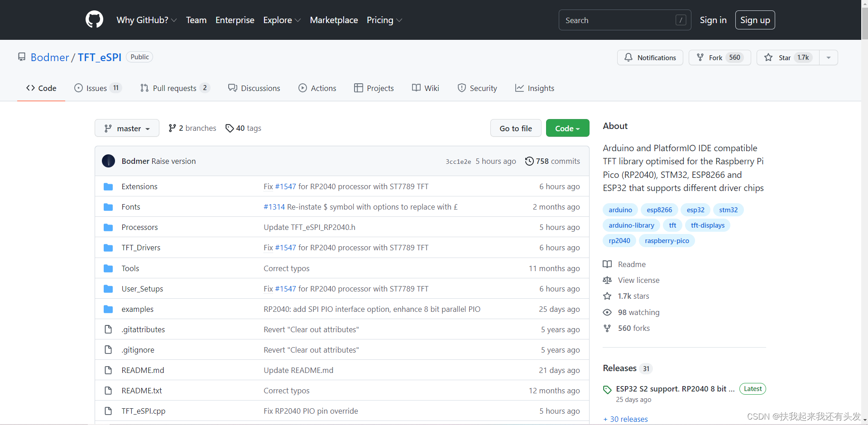Expand the Pricing menu
868x425 pixels.
[x=384, y=20]
